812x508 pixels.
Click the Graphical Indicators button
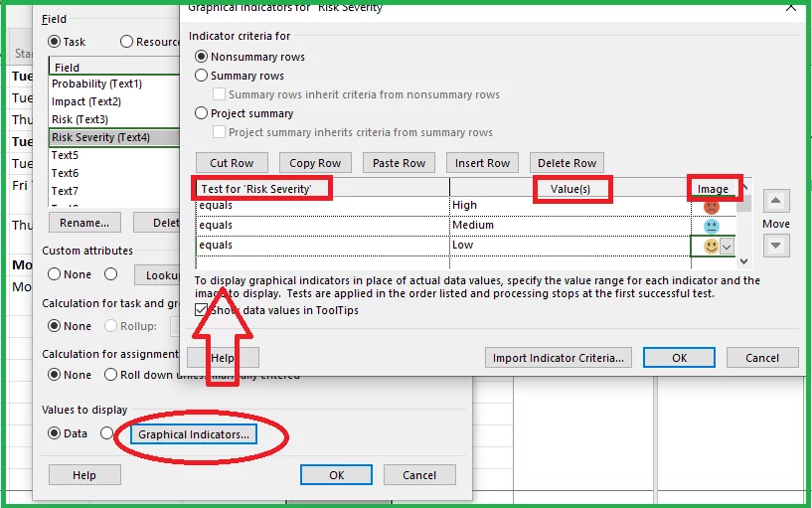coord(195,434)
